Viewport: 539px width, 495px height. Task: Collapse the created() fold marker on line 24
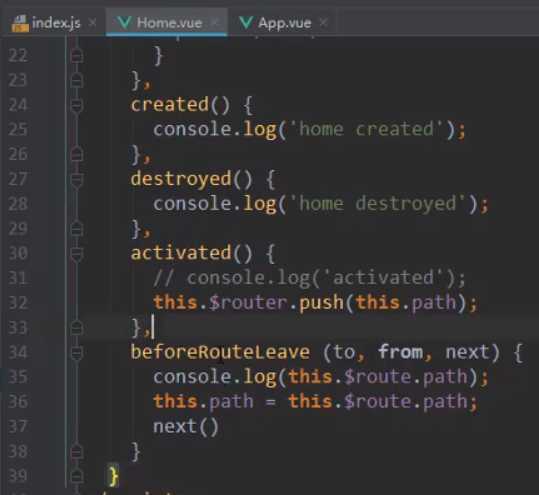77,105
